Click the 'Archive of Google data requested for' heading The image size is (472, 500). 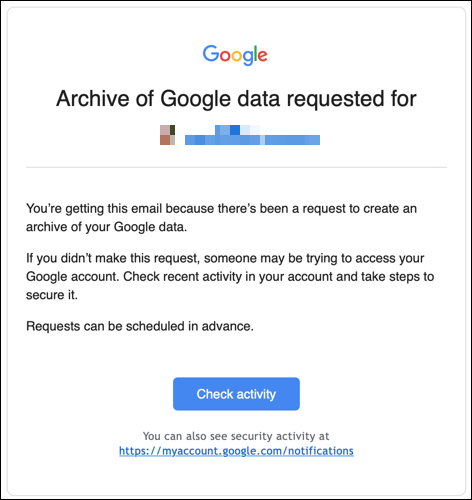(236, 99)
